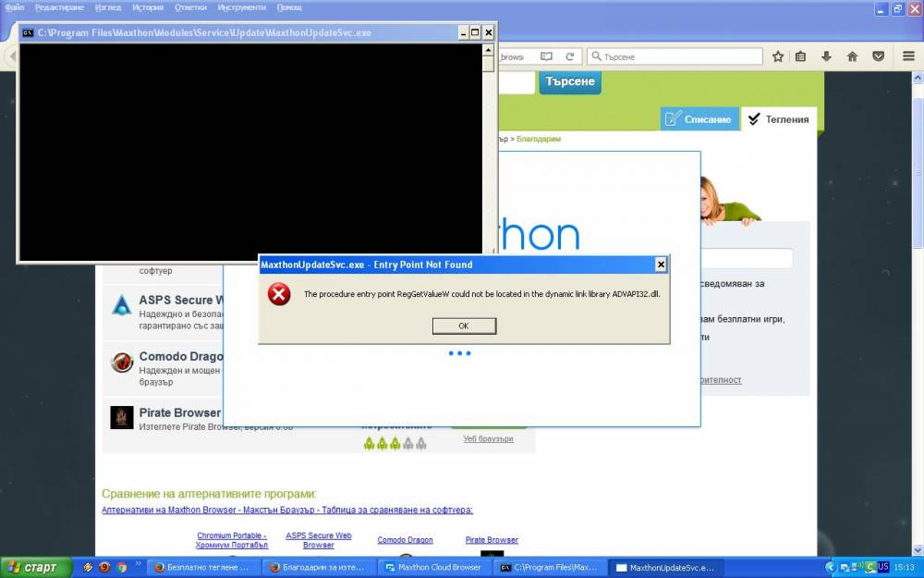Open the 'Pirate Browser' comparison link
924x578 pixels.
point(492,540)
